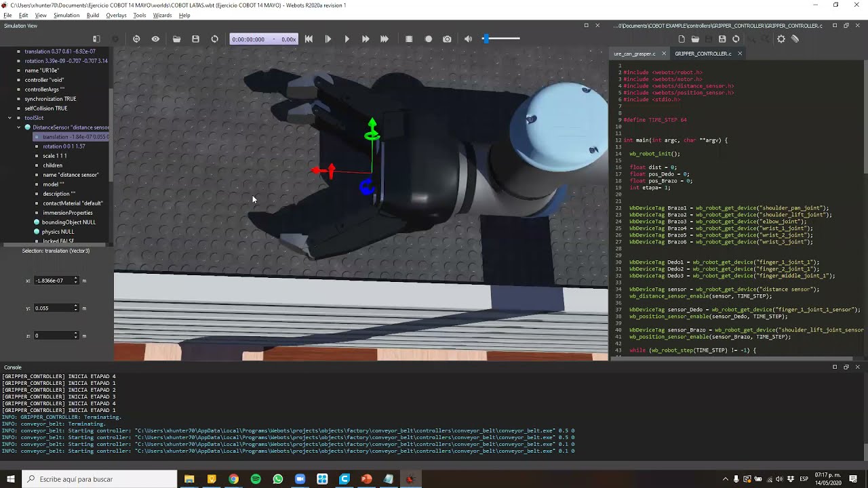Build the controller with the gear icon
868x488 pixels.
click(x=781, y=39)
